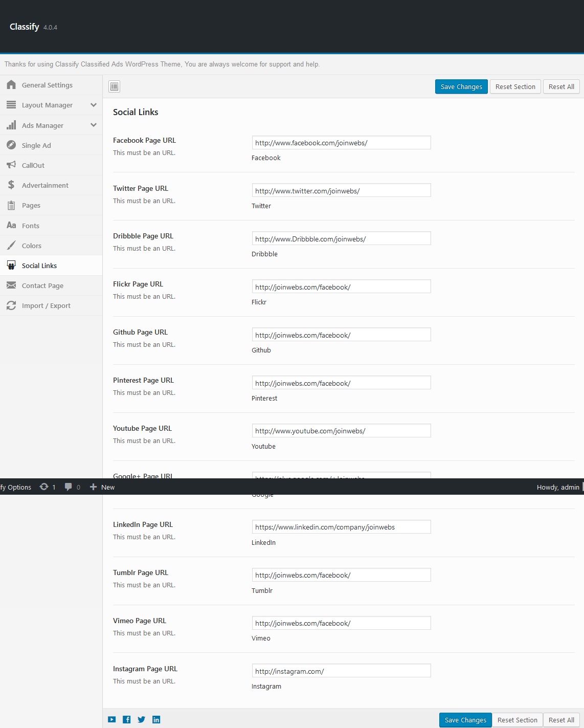Click the LinkedIn Page URL field

(x=341, y=527)
